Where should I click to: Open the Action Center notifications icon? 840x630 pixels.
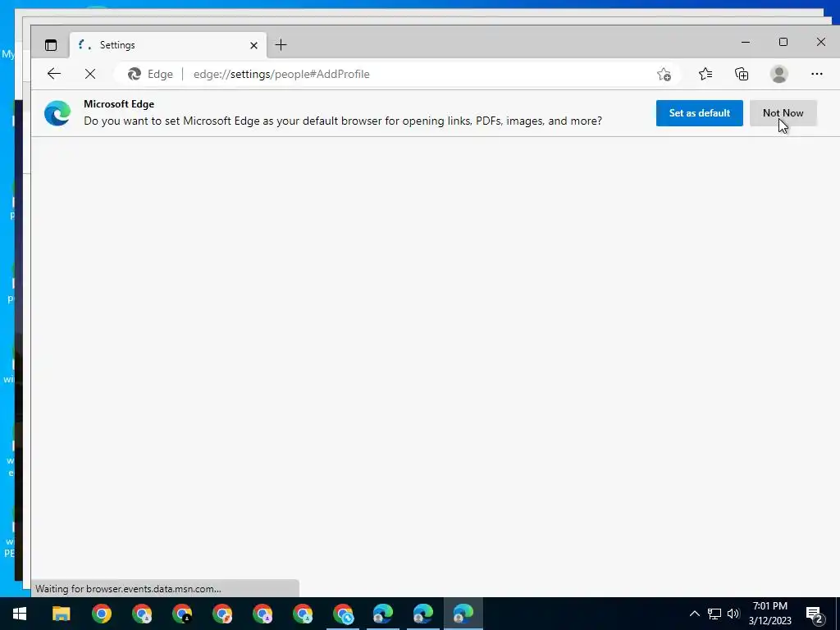tap(815, 614)
